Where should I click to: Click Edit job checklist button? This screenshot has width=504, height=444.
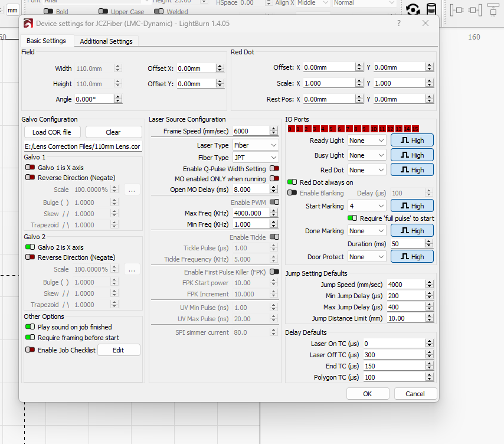(119, 350)
